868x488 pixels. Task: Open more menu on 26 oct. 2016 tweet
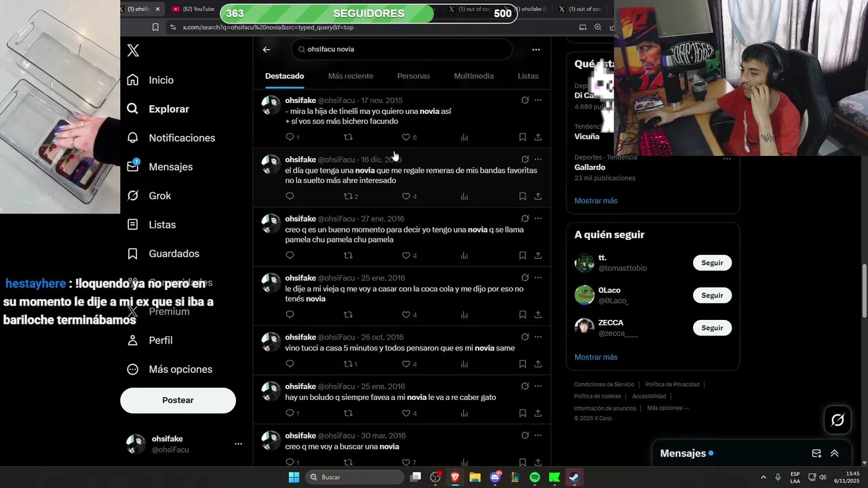point(538,337)
